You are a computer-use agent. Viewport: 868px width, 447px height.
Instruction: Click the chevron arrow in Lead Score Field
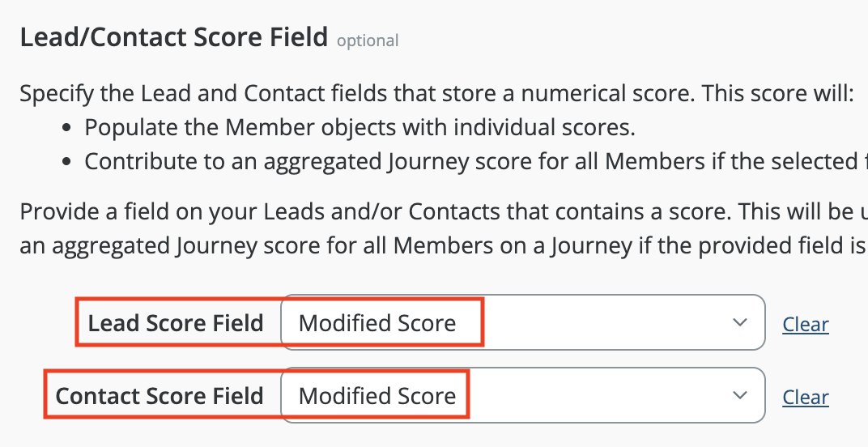tap(739, 323)
